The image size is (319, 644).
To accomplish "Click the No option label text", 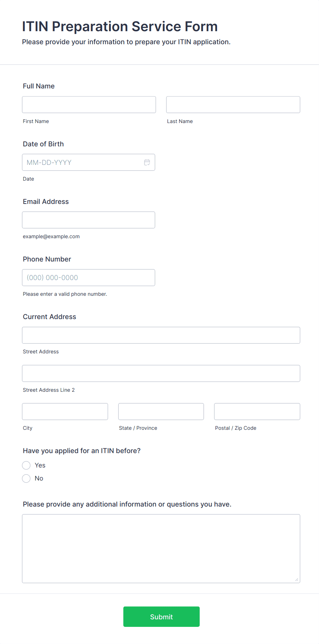I will pos(39,478).
